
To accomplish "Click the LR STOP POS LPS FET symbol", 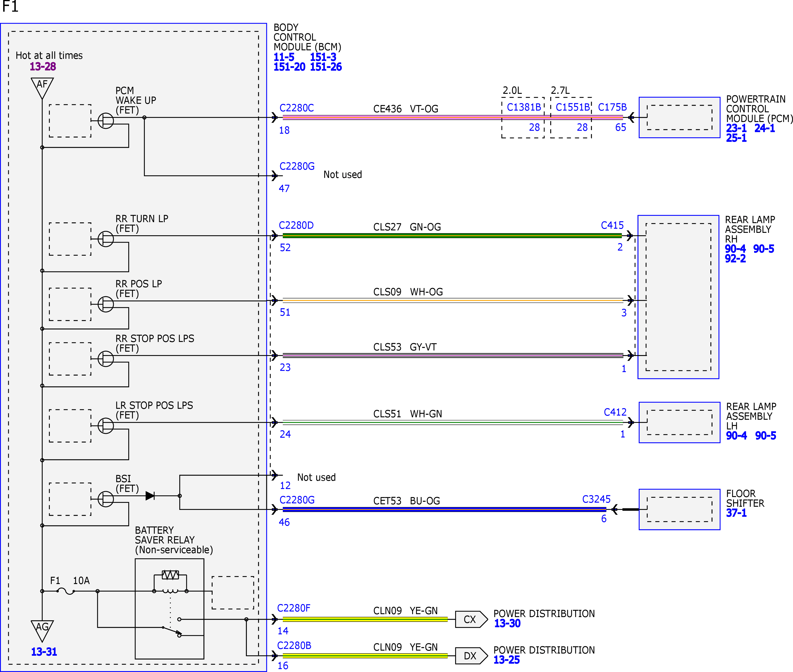I will click(x=105, y=426).
